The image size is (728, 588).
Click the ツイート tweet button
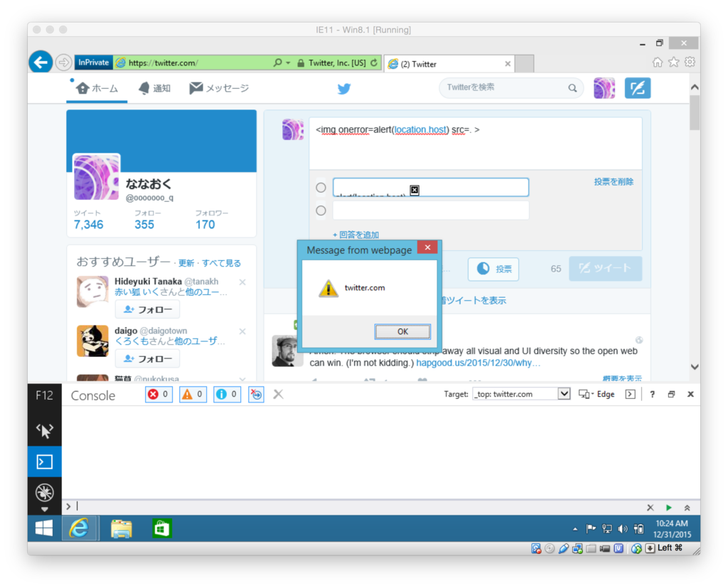click(606, 269)
